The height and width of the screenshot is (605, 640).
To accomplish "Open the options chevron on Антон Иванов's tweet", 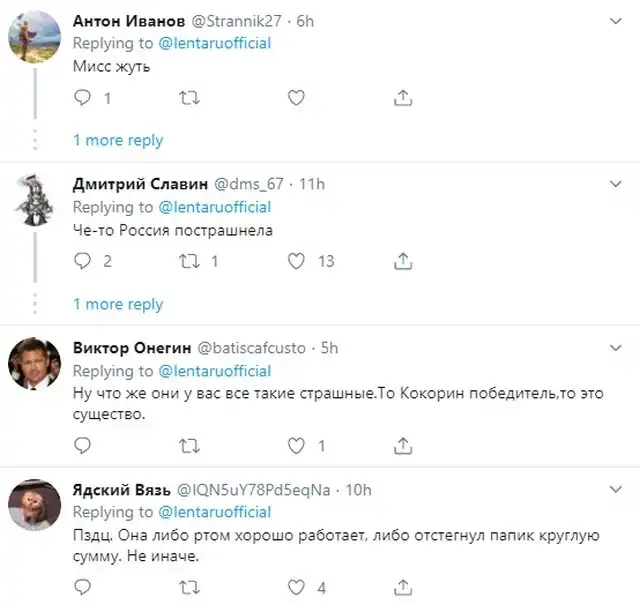I will pos(617,21).
